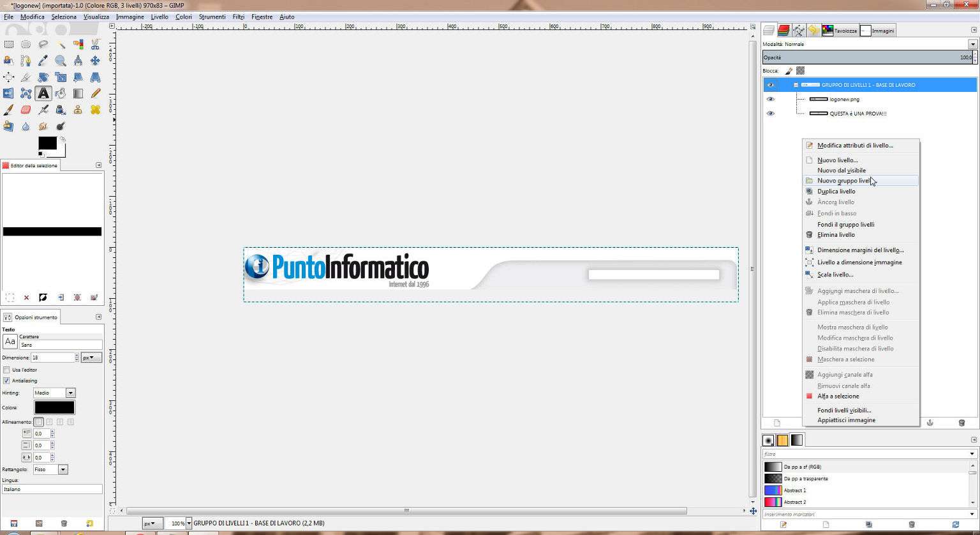980x535 pixels.
Task: Click the black foreground color swatch
Action: coord(47,143)
